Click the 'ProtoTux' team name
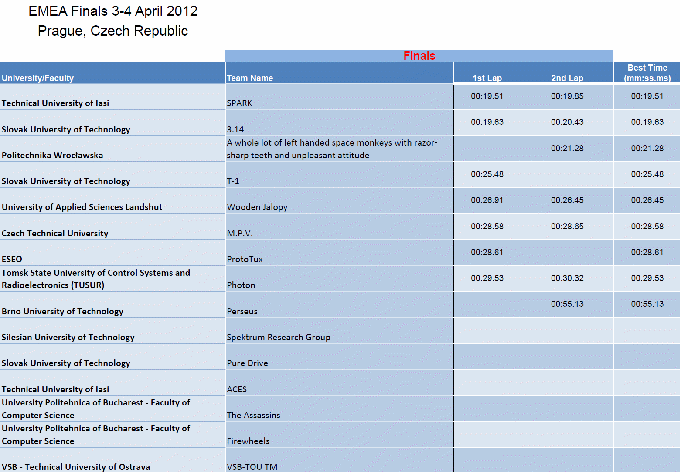The image size is (680, 472). [x=245, y=259]
